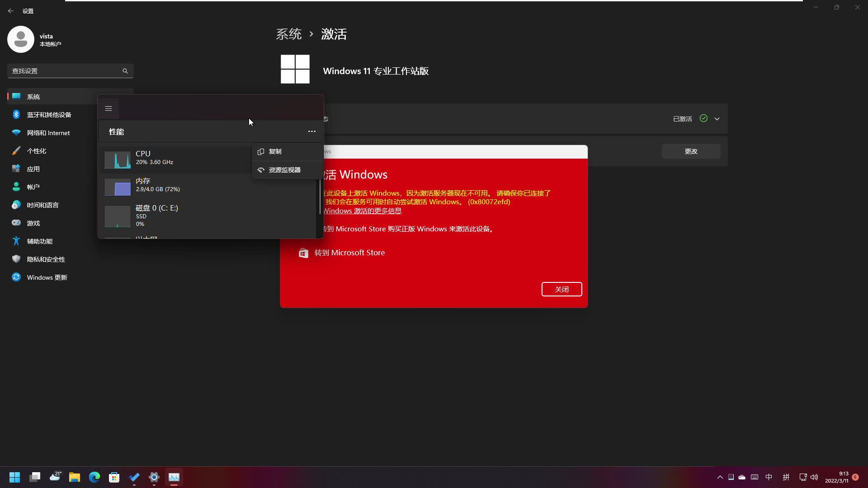Open more info about Windows activation link
The height and width of the screenshot is (488, 868).
[x=362, y=211]
